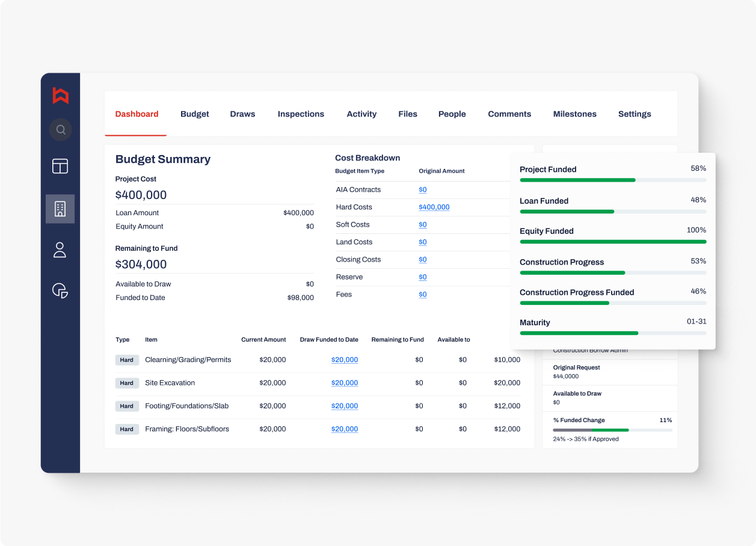Viewport: 756px width, 546px height.
Task: Click the AIA Contracts $0 amount link
Action: tap(423, 189)
